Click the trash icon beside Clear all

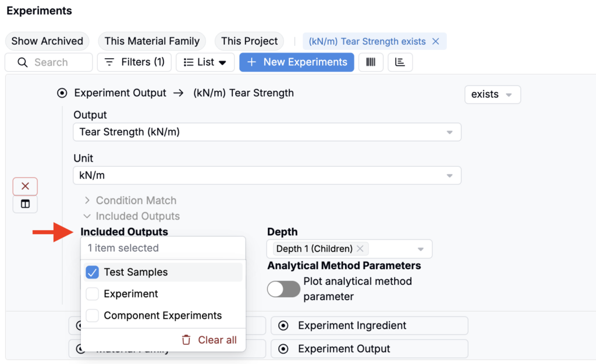click(186, 340)
